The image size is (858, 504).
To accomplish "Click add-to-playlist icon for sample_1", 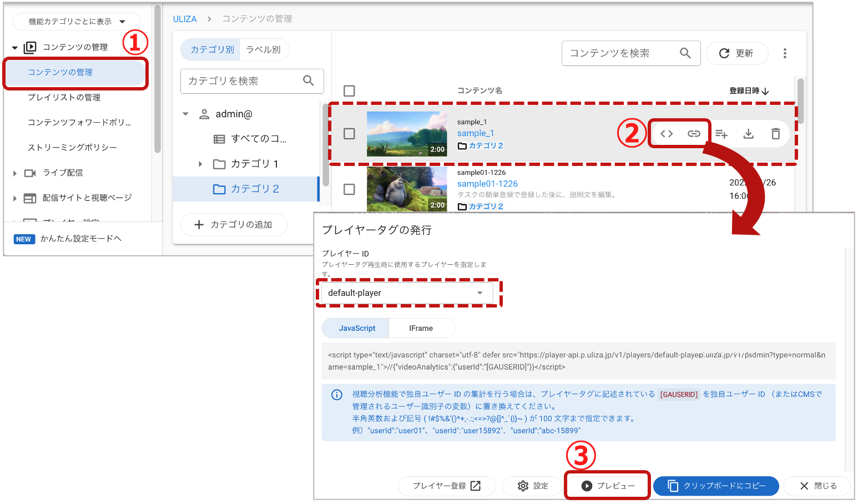I will (x=721, y=134).
